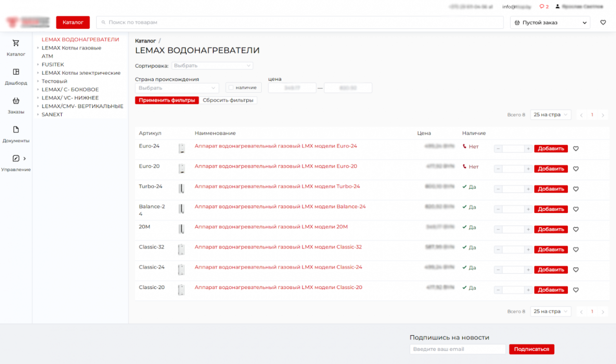Screen dimensions: 616x364
Task: Select the Тестовый category in tree
Action: pyautogui.click(x=54, y=81)
